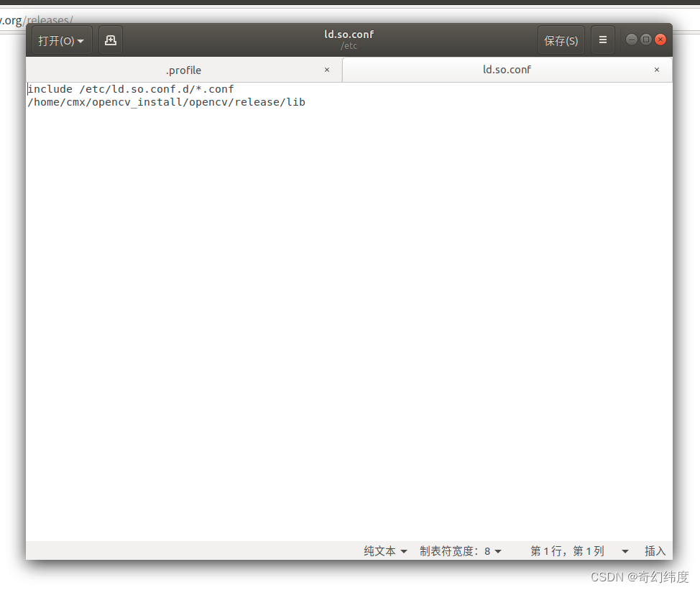The height and width of the screenshot is (590, 700).
Task: Save the file with 保存(S)
Action: [x=561, y=41]
